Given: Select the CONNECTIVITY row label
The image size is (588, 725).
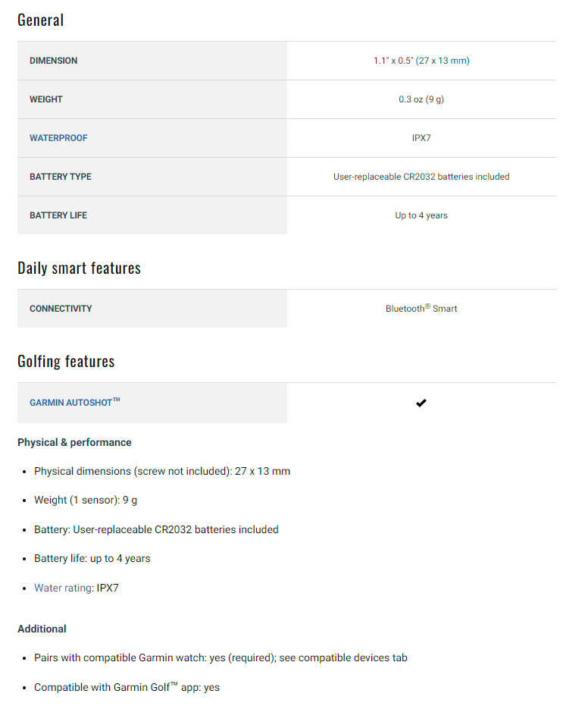Looking at the screenshot, I should [61, 309].
